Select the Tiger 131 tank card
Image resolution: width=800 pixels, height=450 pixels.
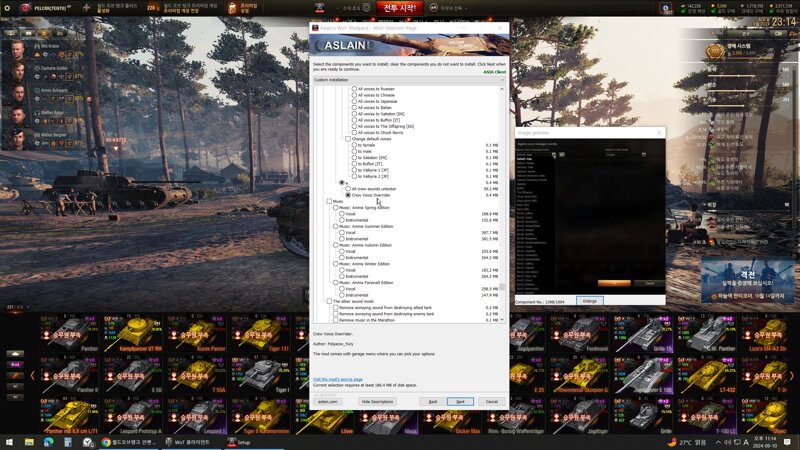260,334
